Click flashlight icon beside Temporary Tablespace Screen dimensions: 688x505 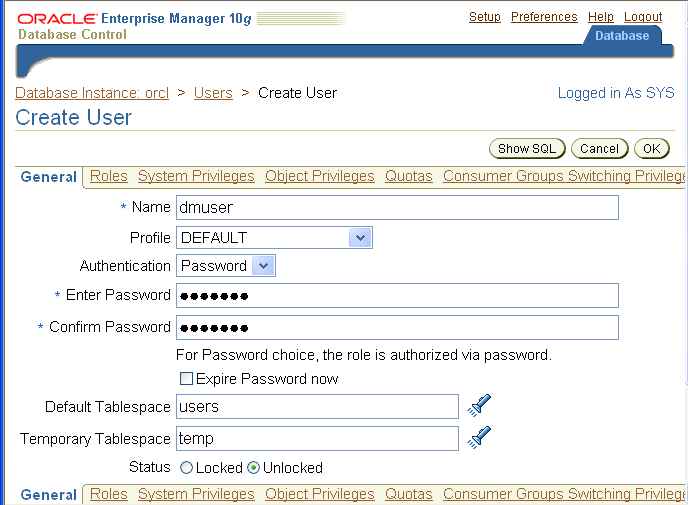click(480, 437)
